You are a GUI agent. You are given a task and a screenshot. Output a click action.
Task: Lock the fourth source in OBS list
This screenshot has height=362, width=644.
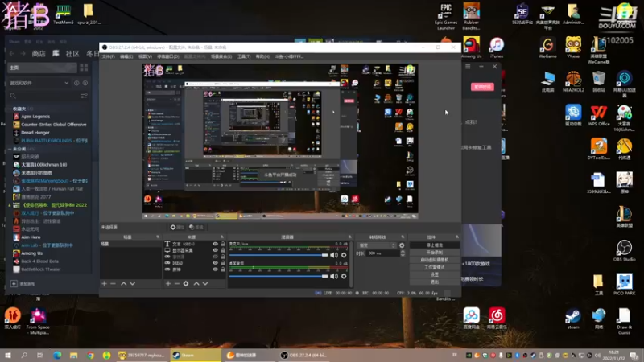click(223, 263)
